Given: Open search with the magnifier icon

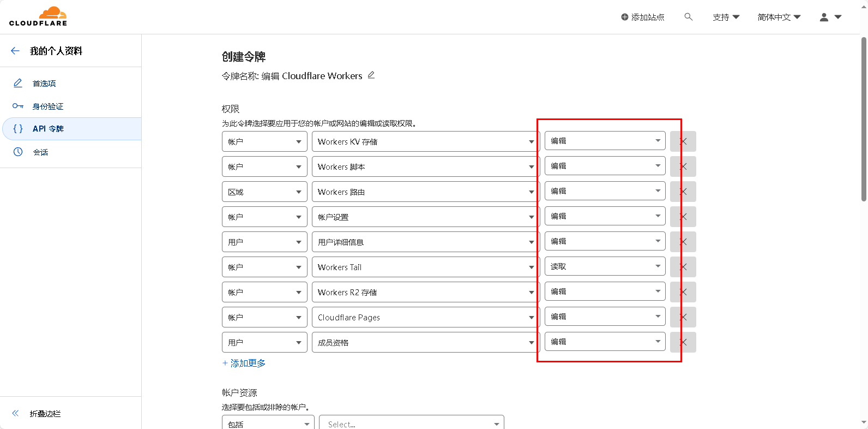Looking at the screenshot, I should [x=689, y=17].
